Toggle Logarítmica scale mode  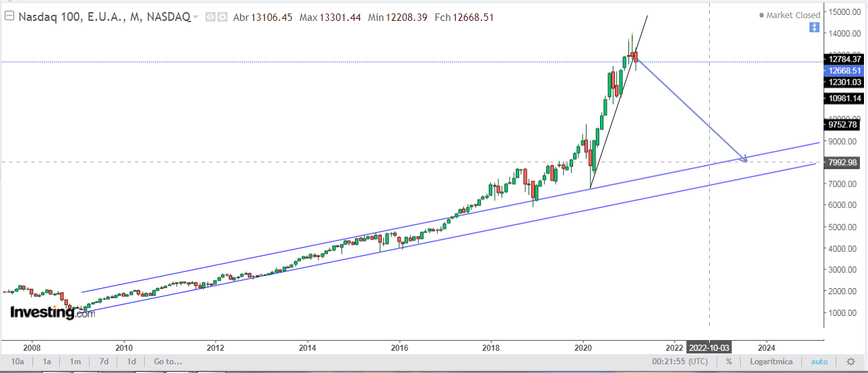coord(772,362)
